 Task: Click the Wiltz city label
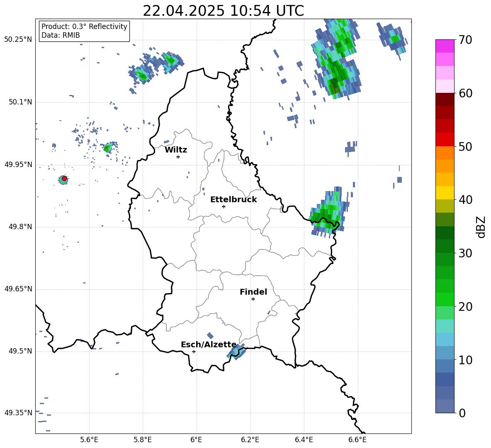tap(176, 150)
